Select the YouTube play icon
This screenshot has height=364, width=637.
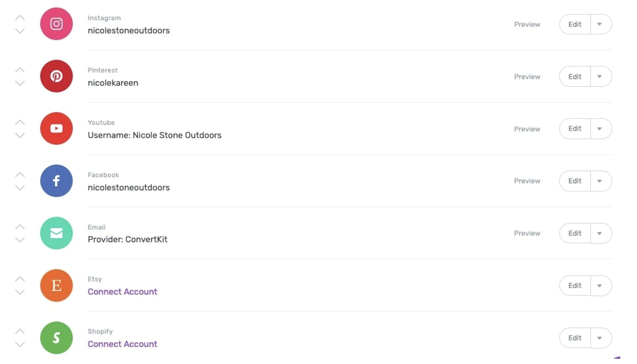pyautogui.click(x=56, y=128)
